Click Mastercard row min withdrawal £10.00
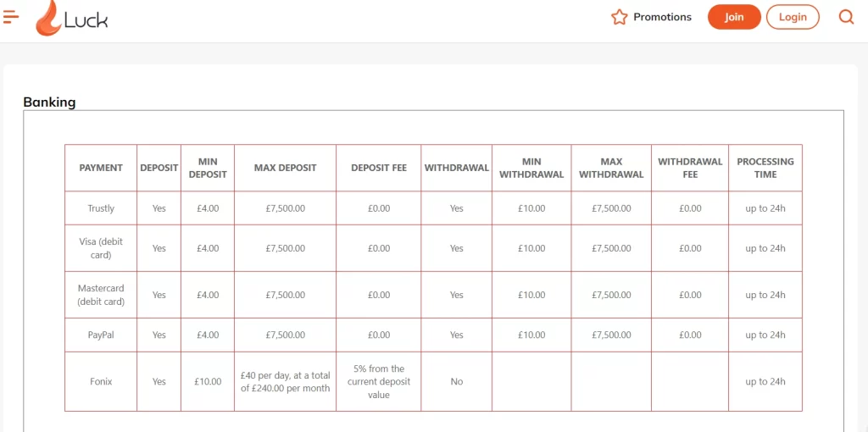 click(x=531, y=295)
